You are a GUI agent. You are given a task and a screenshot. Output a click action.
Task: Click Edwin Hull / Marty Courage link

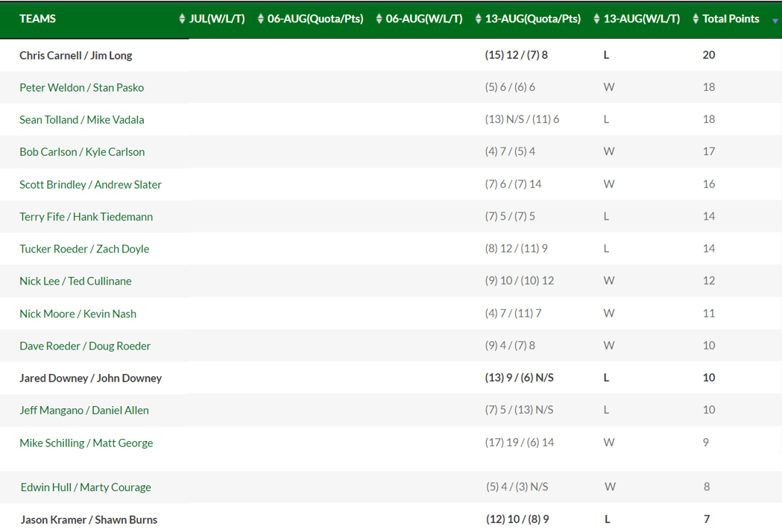click(x=86, y=487)
